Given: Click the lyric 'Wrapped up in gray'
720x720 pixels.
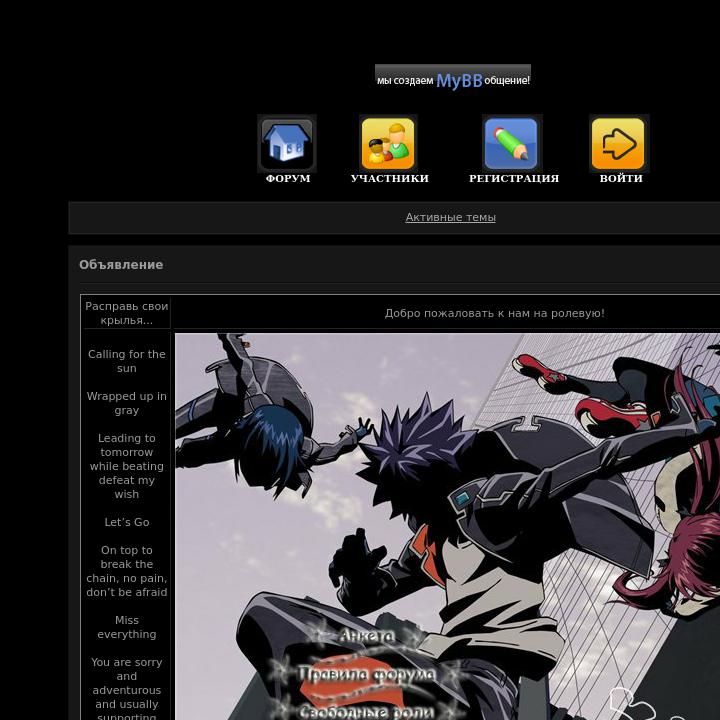Looking at the screenshot, I should (127, 403).
